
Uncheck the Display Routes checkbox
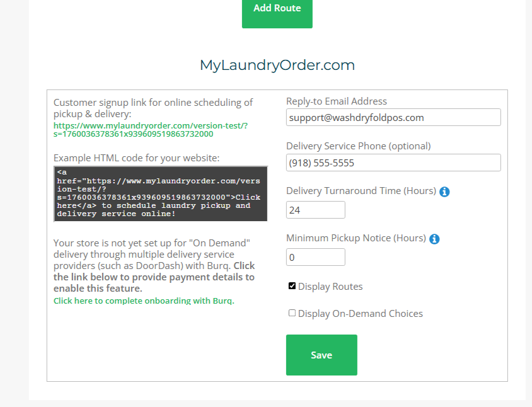point(292,286)
